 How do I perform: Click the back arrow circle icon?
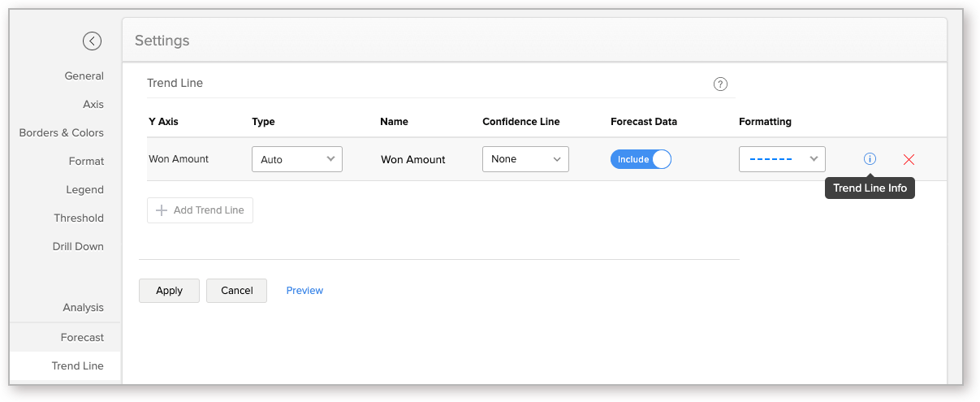(x=92, y=41)
